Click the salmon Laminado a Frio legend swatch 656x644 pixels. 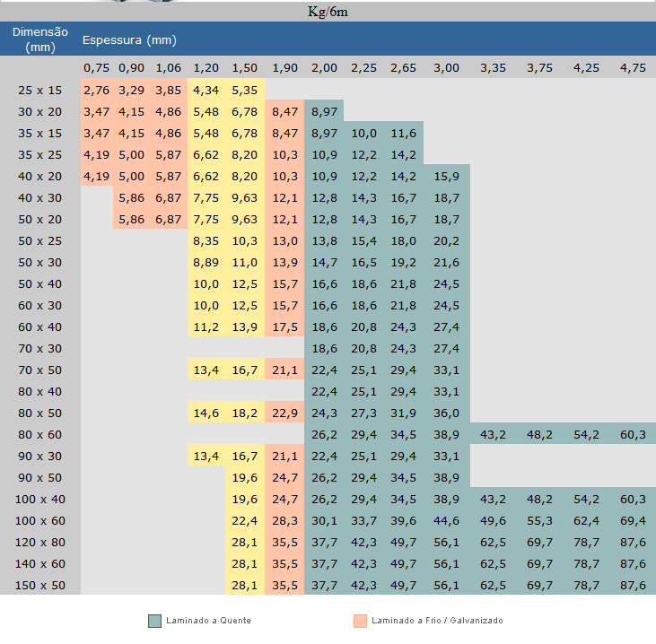pos(361,621)
